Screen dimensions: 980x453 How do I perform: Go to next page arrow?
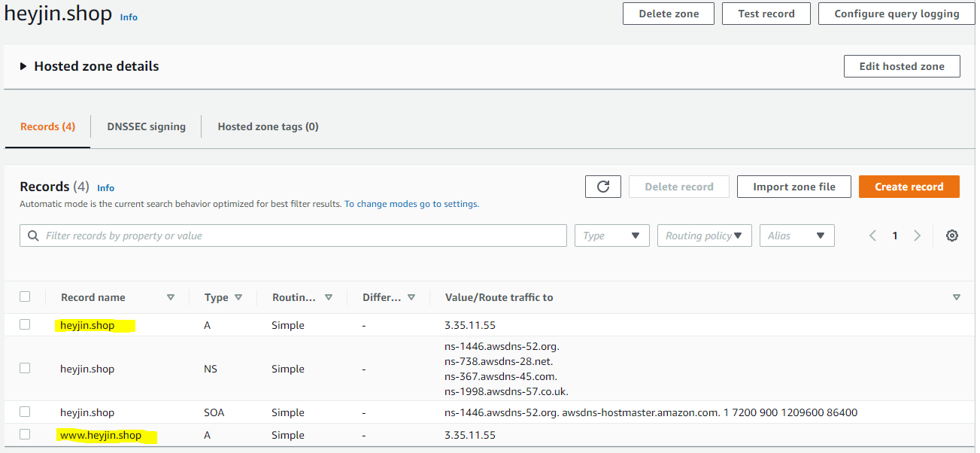point(917,236)
